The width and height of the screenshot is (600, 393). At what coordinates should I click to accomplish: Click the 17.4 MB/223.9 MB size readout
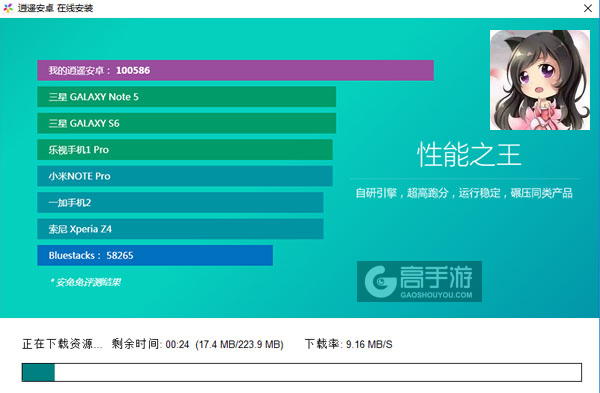pyautogui.click(x=240, y=344)
